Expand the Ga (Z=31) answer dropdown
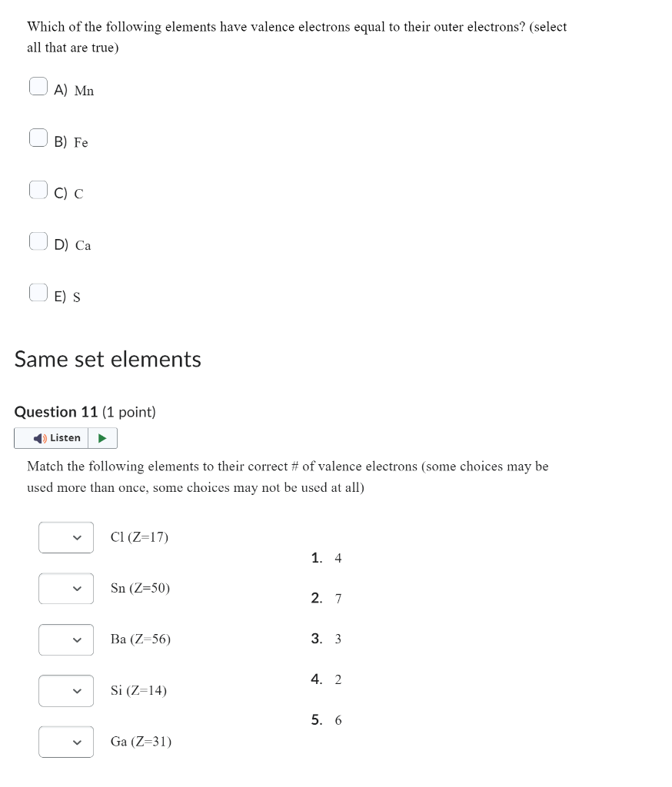This screenshot has width=672, height=787. point(65,742)
